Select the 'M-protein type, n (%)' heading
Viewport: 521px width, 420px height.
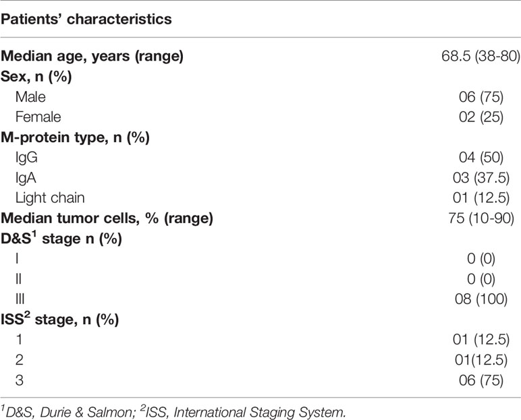(x=75, y=137)
